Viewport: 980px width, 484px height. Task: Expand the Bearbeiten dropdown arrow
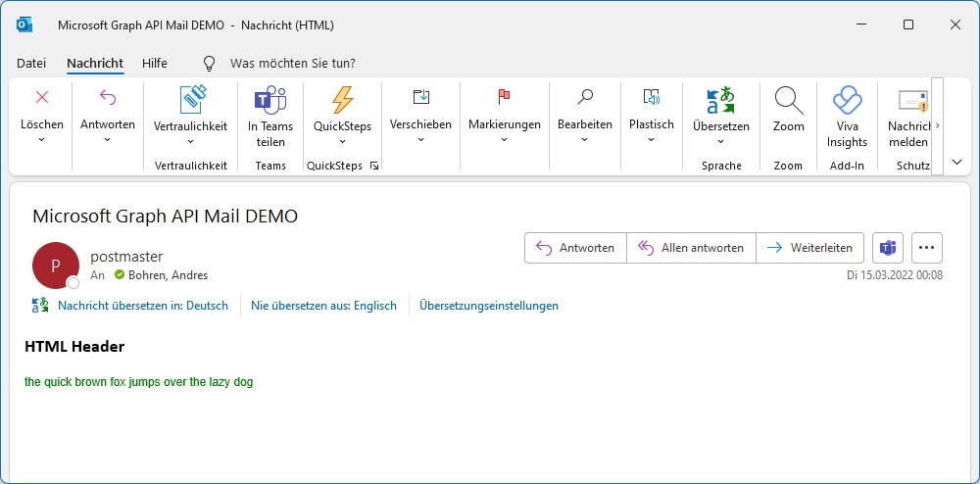pyautogui.click(x=585, y=139)
